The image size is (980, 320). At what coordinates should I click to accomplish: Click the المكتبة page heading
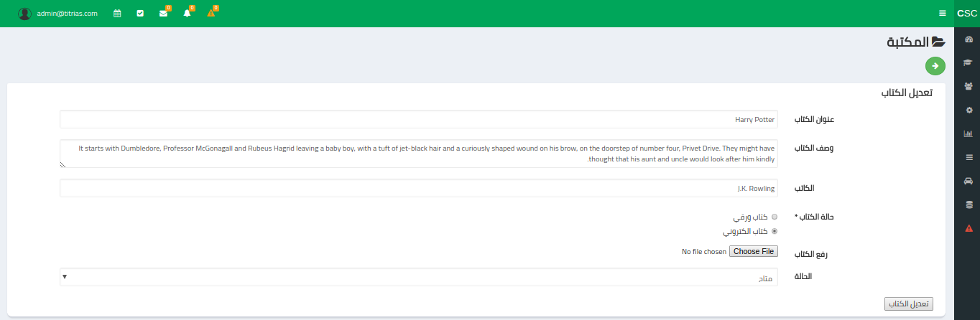coord(907,42)
